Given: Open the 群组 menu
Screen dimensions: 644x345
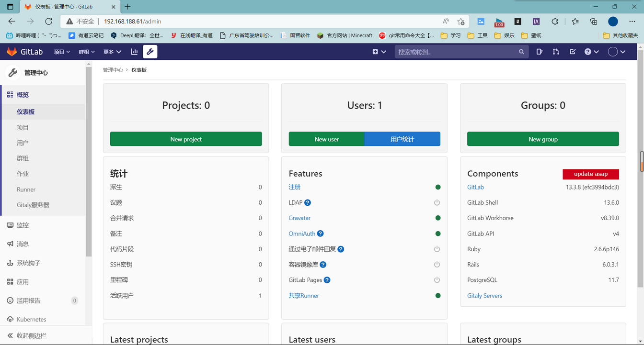Looking at the screenshot, I should point(86,52).
